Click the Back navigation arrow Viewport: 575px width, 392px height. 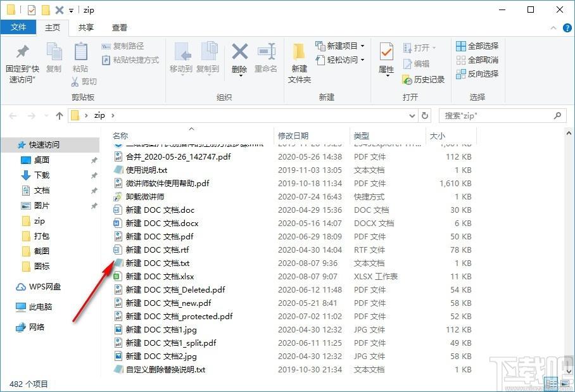tap(13, 116)
